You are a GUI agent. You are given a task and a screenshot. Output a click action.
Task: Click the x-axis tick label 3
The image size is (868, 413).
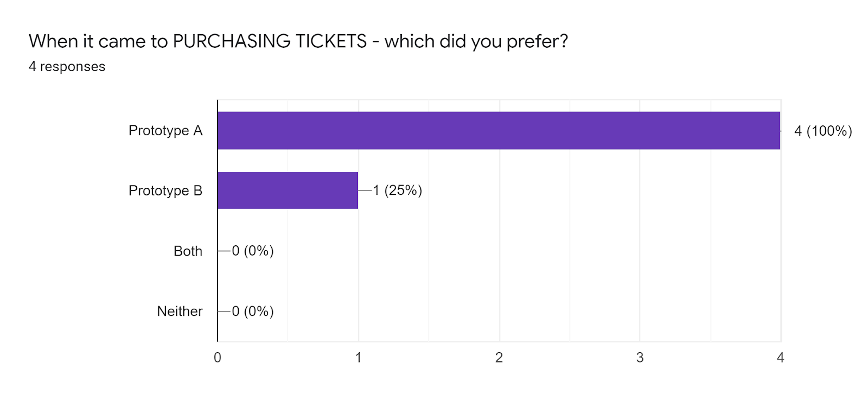640,358
